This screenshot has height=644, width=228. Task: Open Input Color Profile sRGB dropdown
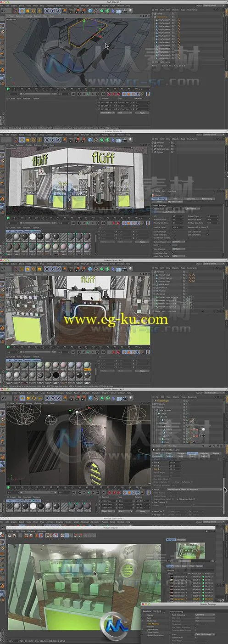point(178,256)
